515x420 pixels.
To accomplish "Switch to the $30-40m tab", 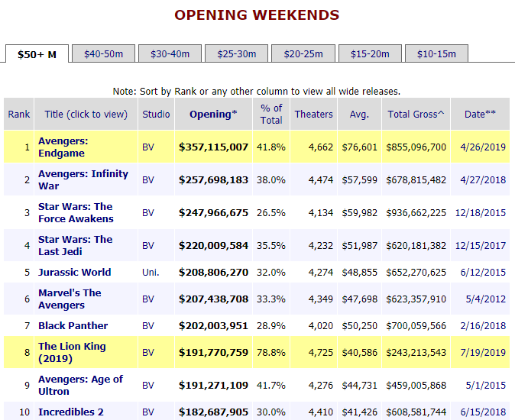I will 170,53.
